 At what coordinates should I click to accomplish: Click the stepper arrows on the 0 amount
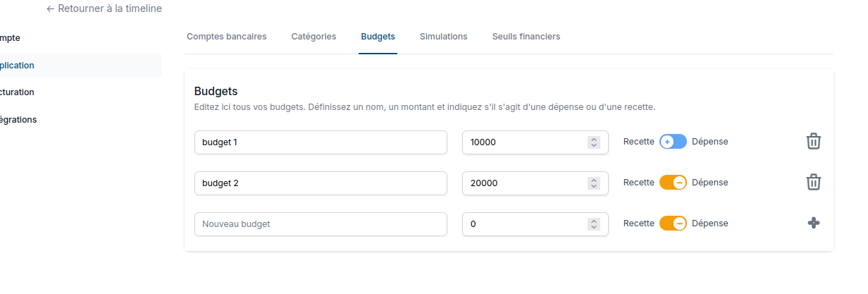tap(594, 224)
